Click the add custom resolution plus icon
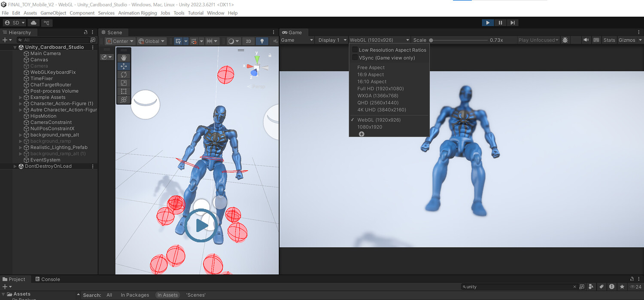Viewport: 644px width, 300px height. (x=361, y=134)
